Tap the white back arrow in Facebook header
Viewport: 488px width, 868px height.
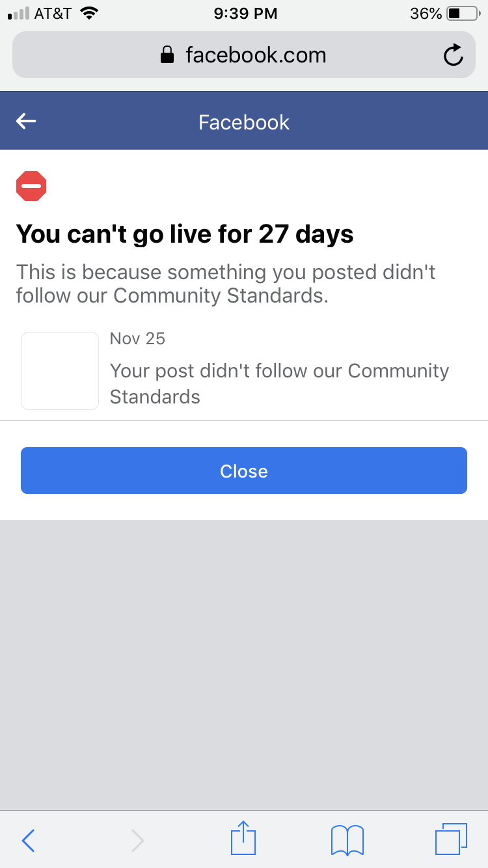[x=26, y=121]
